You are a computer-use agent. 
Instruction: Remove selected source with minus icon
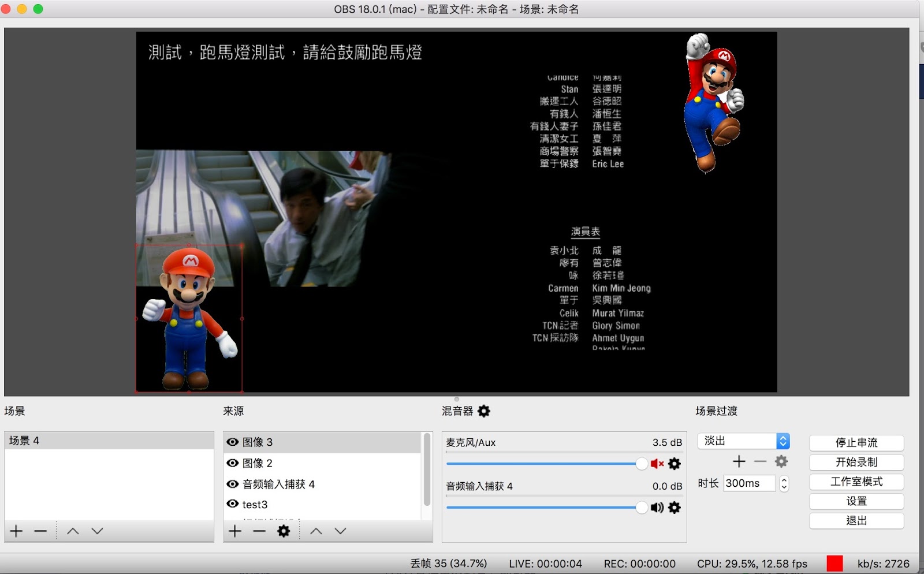259,531
